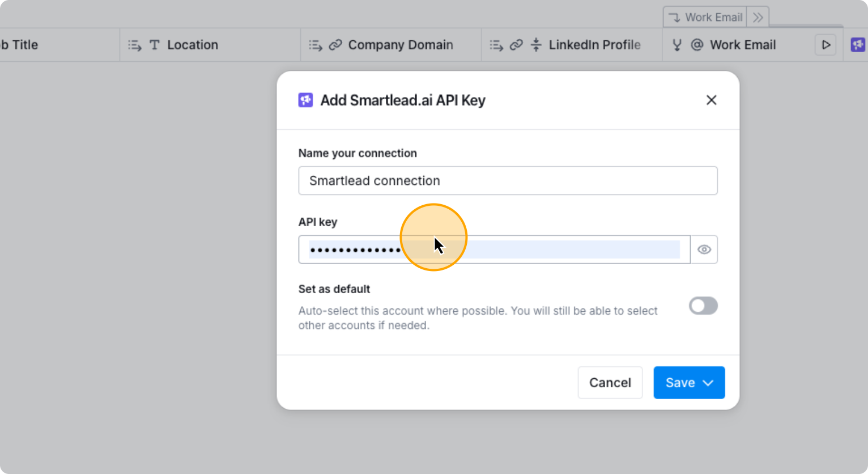
Task: Click the text type icon beside Location
Action: pos(154,45)
